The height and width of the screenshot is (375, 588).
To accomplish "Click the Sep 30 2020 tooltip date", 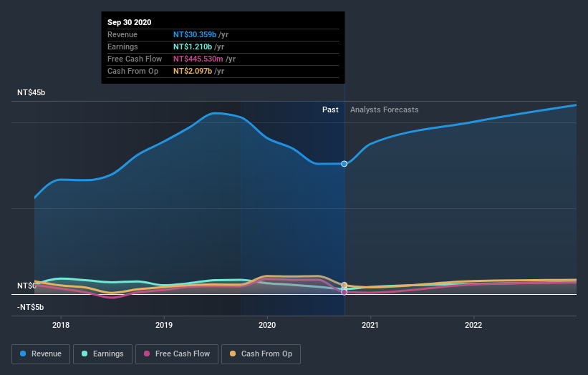I will tap(130, 22).
